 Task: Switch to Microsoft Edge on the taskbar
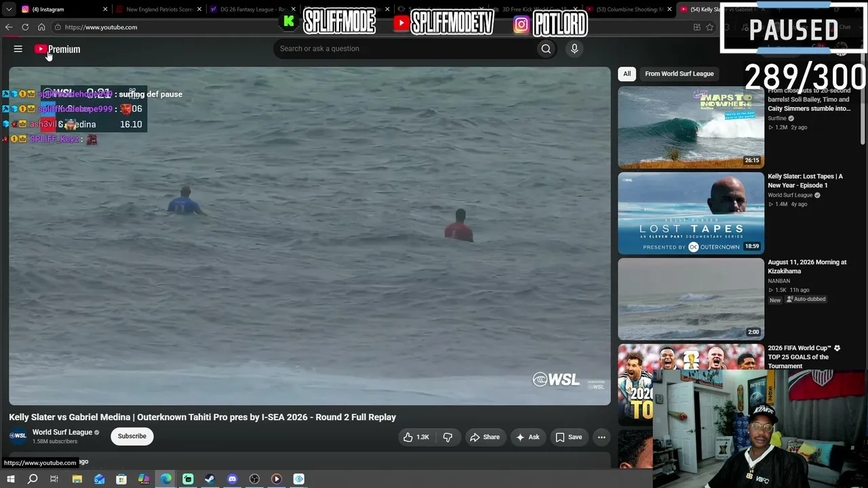166,479
